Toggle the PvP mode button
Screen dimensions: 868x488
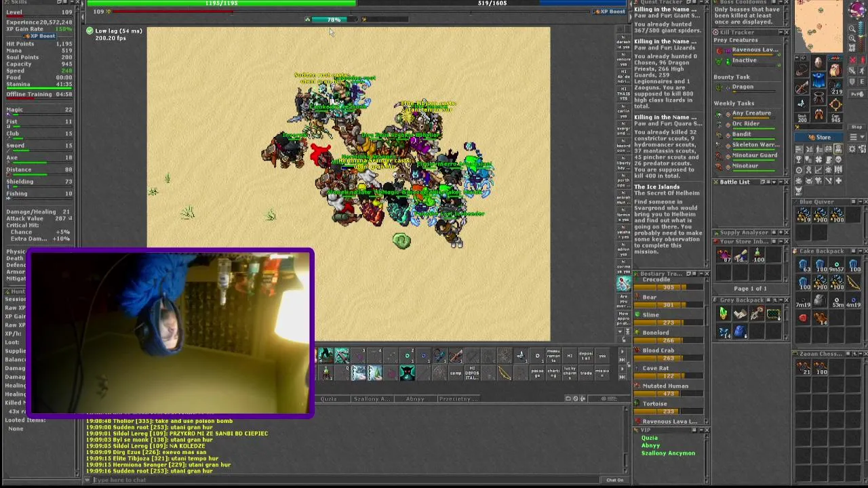(x=857, y=94)
